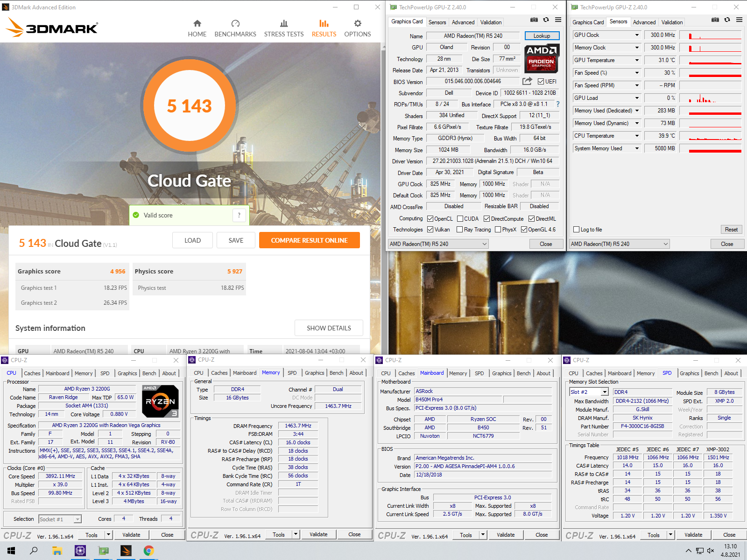Toggle the Ray Tracing checkbox

pyautogui.click(x=460, y=230)
